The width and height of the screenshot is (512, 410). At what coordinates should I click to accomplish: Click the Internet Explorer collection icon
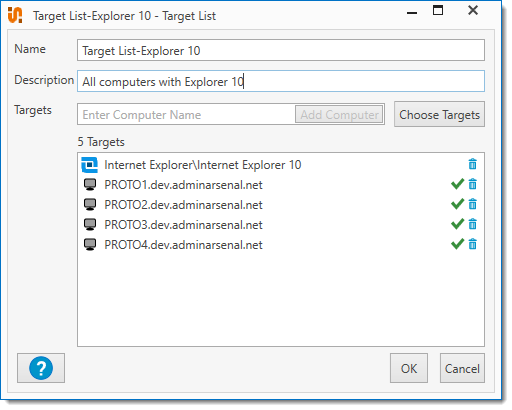(90, 165)
